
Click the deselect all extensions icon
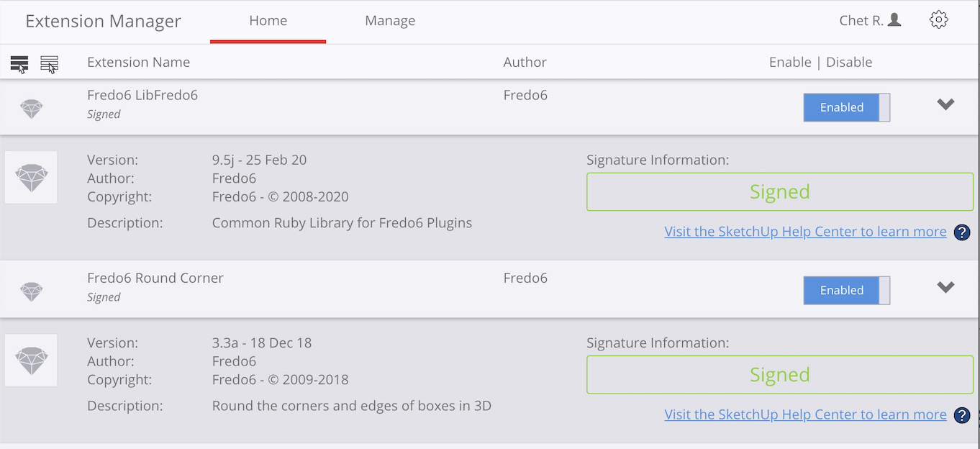(50, 64)
